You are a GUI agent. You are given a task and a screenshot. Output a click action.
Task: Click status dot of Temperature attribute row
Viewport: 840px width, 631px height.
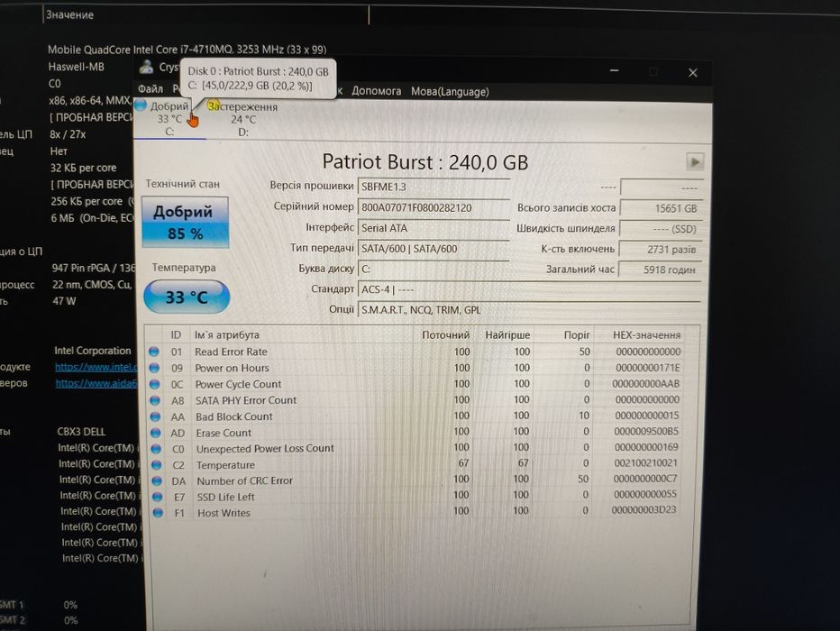[x=157, y=464]
